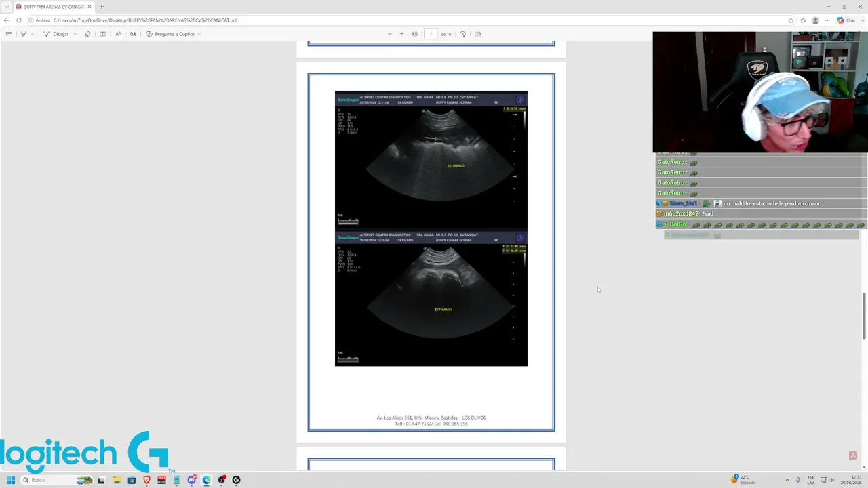Open File Explorer from taskbar
Screen dimensions: 868x488
click(x=117, y=480)
